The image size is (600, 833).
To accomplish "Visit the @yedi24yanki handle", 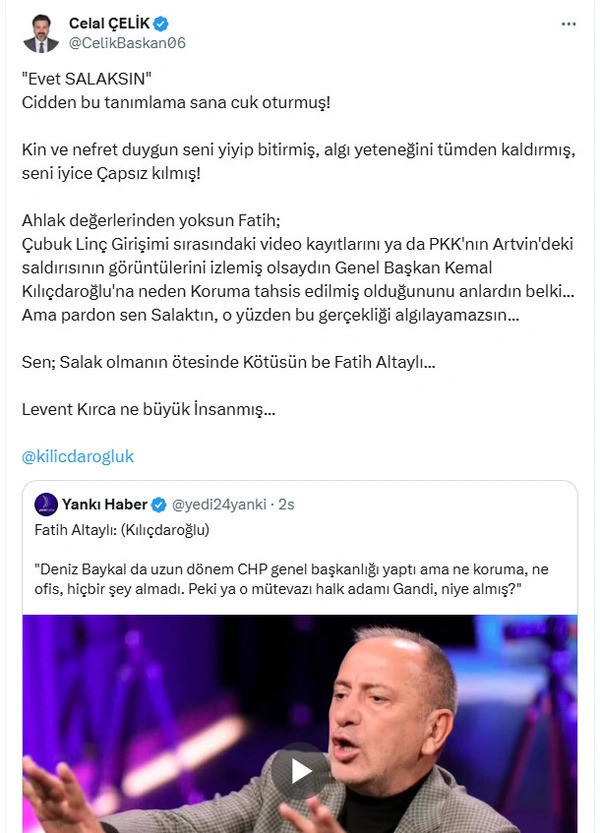I will coord(219,505).
